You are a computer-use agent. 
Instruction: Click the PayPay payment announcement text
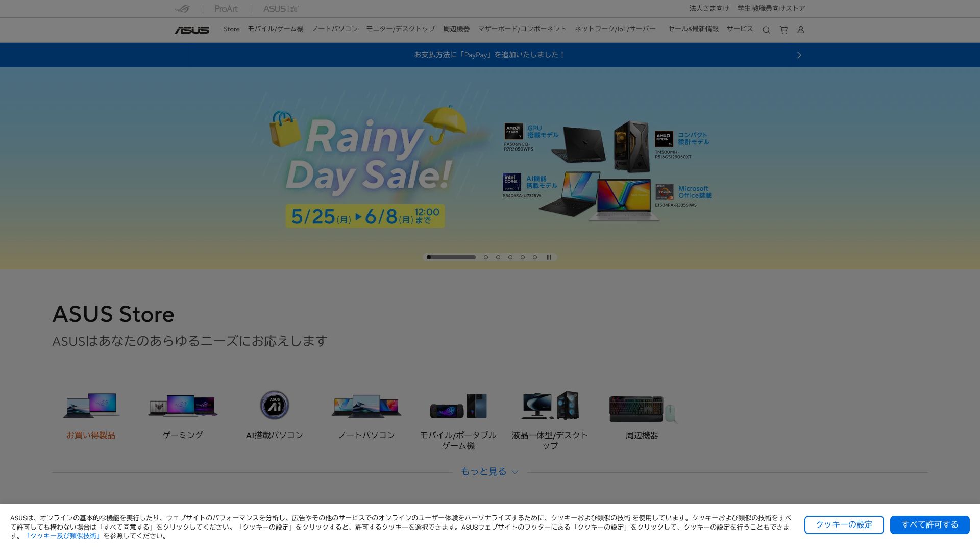click(489, 55)
